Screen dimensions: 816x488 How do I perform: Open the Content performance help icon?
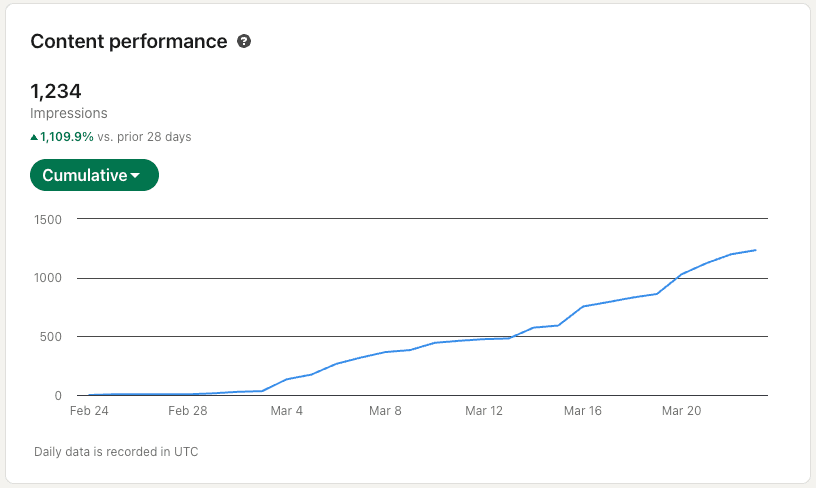(x=244, y=41)
